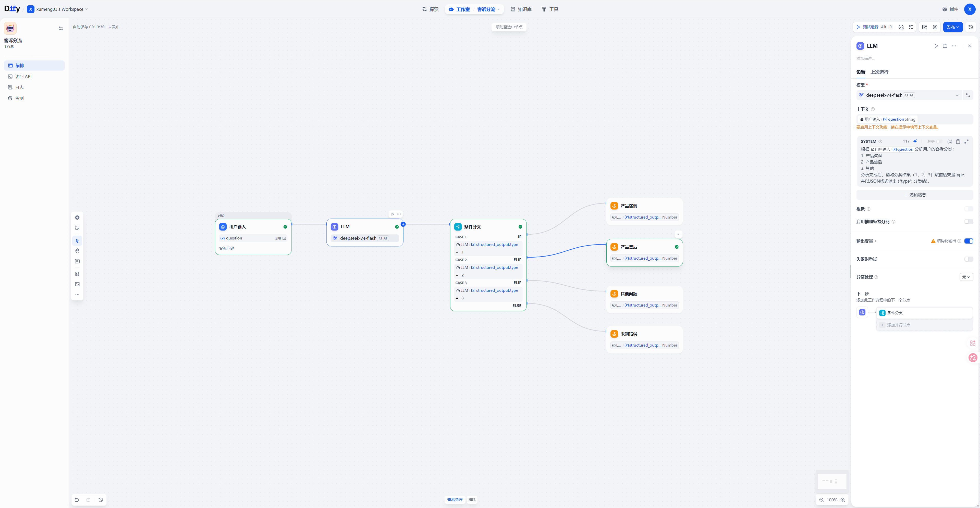Click the prompt generator sparkle icon
This screenshot has width=980, height=508.
coord(915,142)
